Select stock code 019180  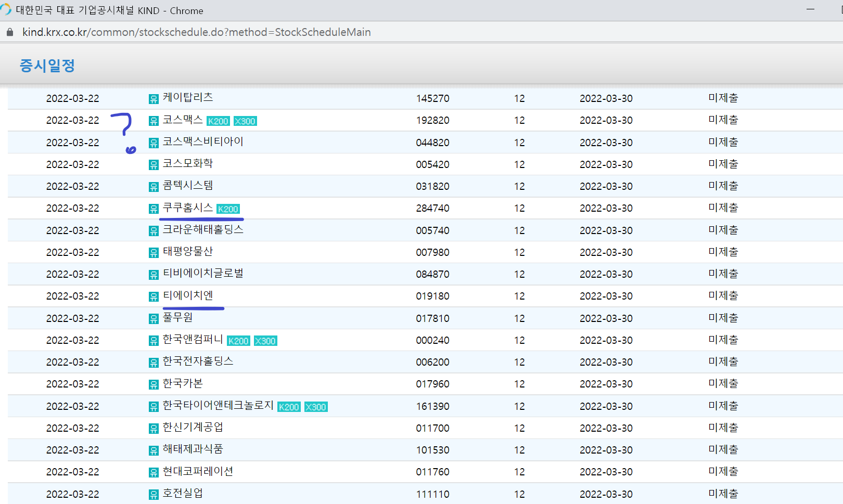433,296
